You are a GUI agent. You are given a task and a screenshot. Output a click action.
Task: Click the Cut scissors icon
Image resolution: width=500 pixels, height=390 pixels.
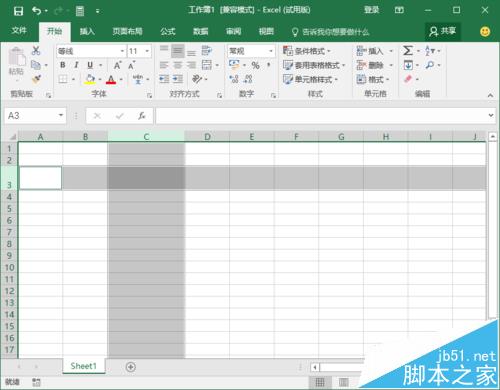pos(36,50)
